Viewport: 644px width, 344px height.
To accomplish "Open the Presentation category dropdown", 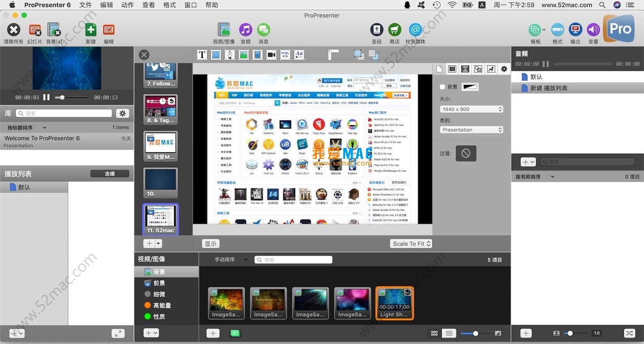I will pos(472,130).
